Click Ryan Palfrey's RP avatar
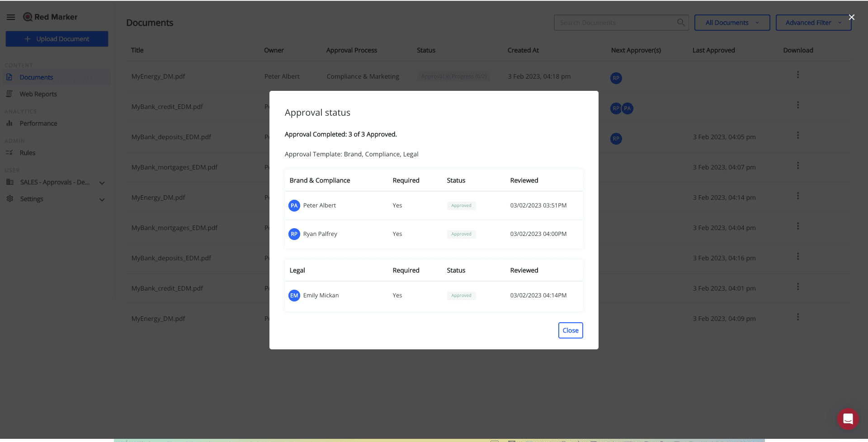The height and width of the screenshot is (442, 868). tap(294, 234)
